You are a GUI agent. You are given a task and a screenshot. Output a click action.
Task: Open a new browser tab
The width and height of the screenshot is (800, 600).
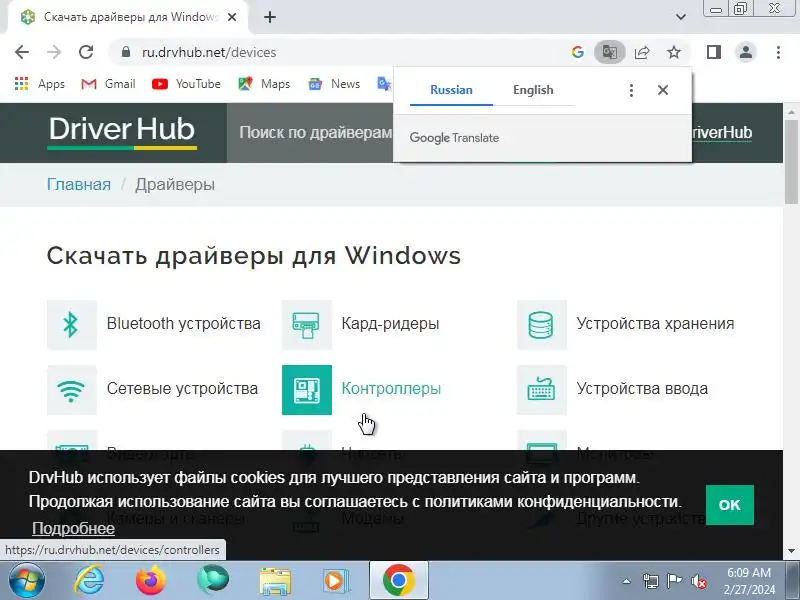tap(270, 17)
